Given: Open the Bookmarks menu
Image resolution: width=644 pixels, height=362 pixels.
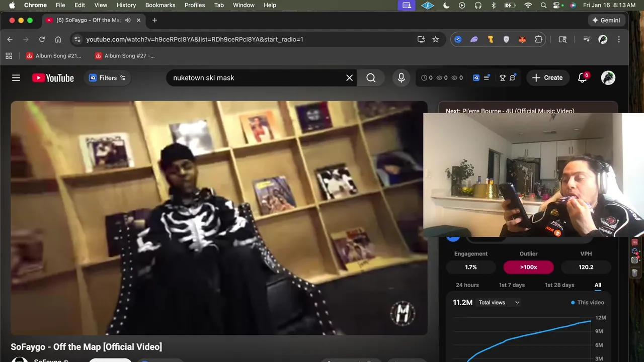Looking at the screenshot, I should tap(160, 5).
